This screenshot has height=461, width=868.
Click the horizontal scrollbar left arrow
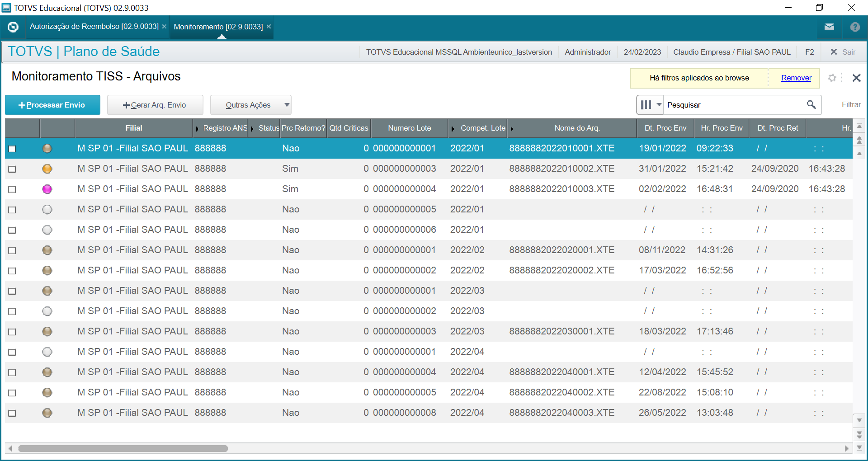coord(10,448)
